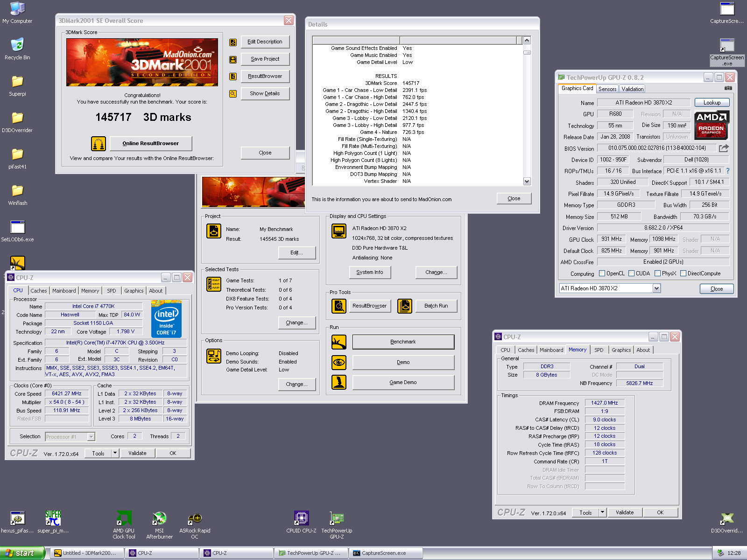Click the Benchmark run icon

(x=339, y=342)
